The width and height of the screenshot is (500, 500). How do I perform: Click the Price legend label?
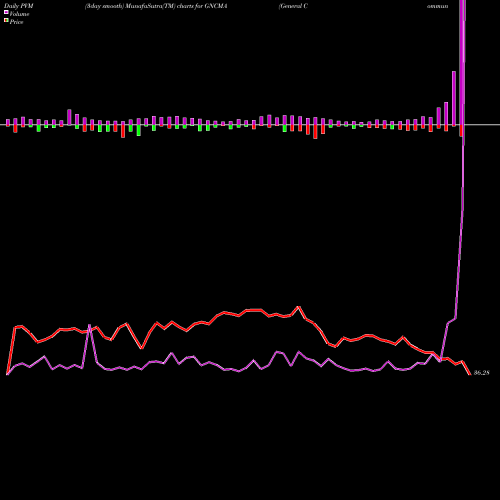pyautogui.click(x=16, y=22)
